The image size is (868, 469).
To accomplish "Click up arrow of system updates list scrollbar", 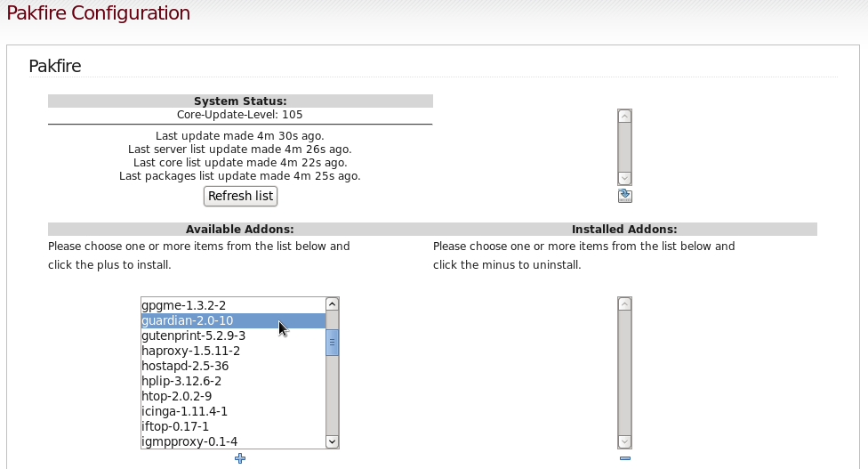I will pyautogui.click(x=624, y=117).
